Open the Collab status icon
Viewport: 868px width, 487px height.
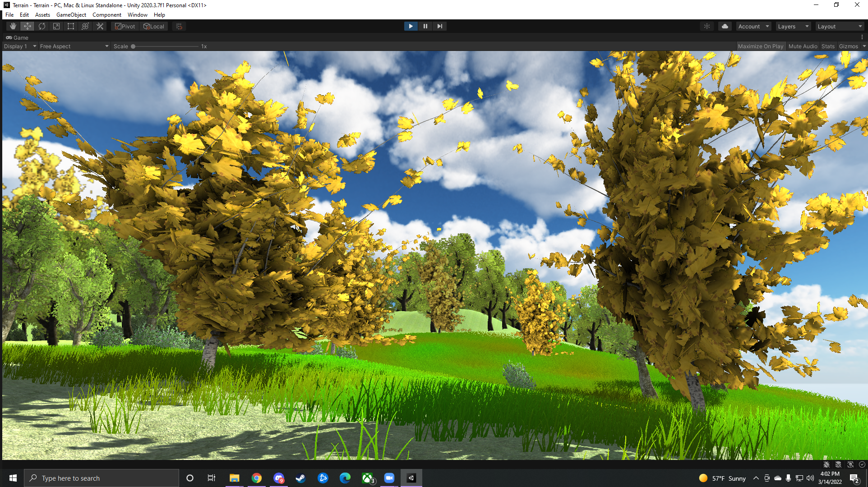tap(707, 26)
